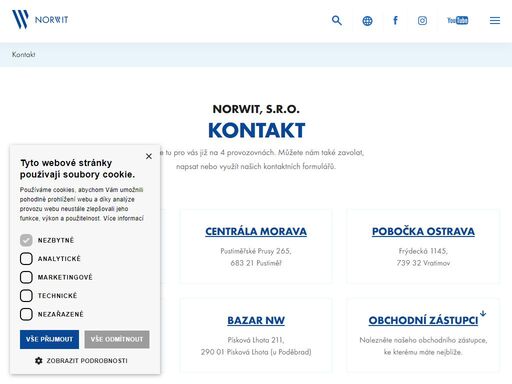
Task: Click the NORWIT, S.R.O. heading
Action: 256,109
